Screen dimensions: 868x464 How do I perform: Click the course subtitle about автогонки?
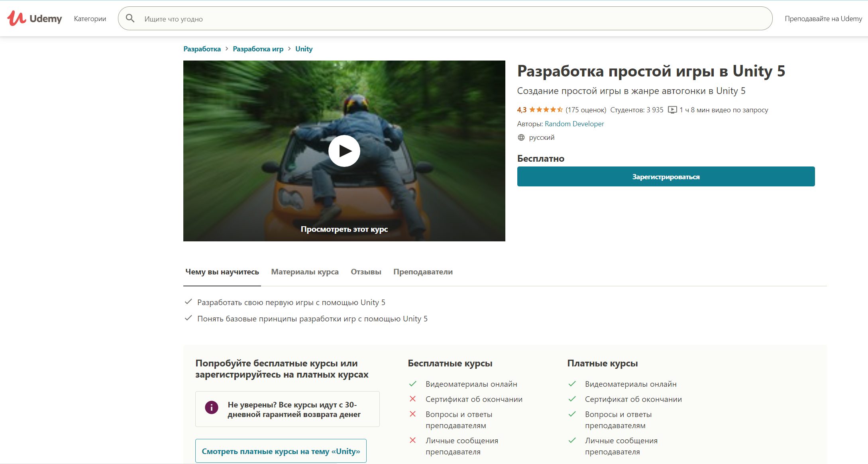(631, 91)
